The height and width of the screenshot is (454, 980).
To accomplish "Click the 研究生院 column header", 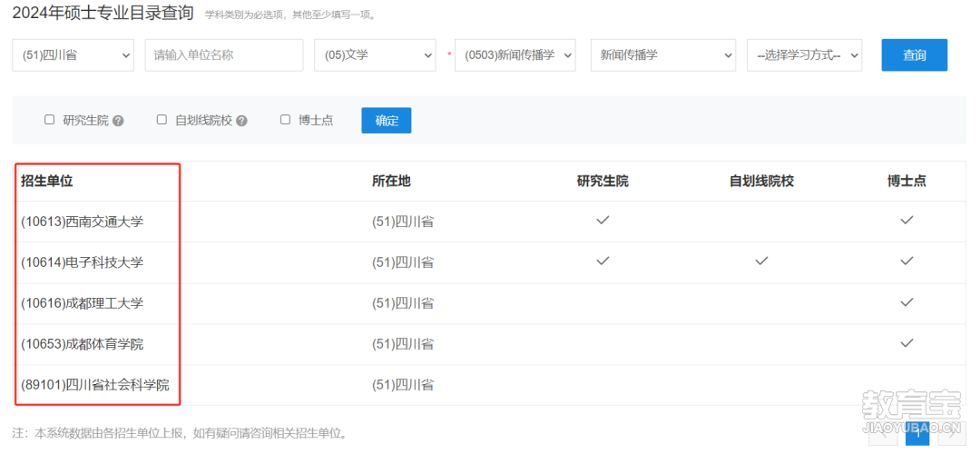I will click(603, 182).
